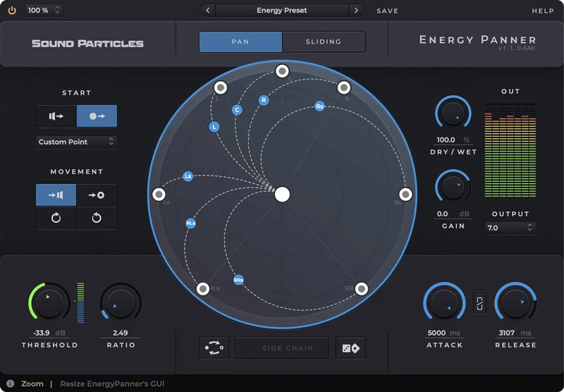Screen dimensions: 564x392
Task: Select the rear left surround speaker marker
Action: [203, 288]
